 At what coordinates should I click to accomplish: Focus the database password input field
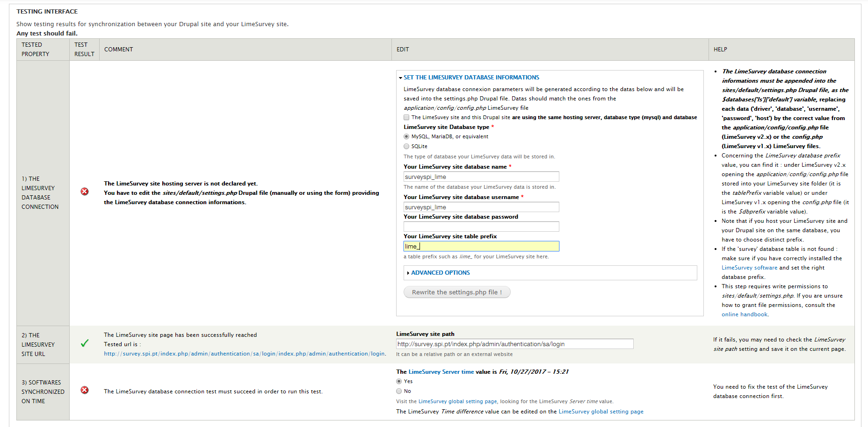481,227
